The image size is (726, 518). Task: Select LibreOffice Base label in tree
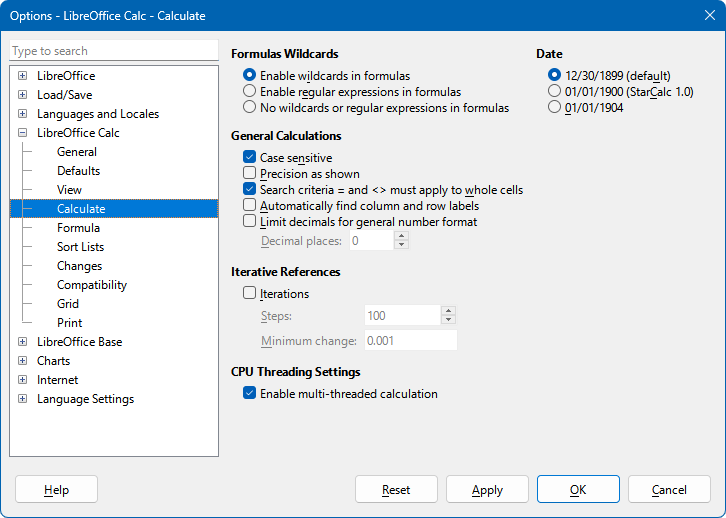(x=80, y=342)
